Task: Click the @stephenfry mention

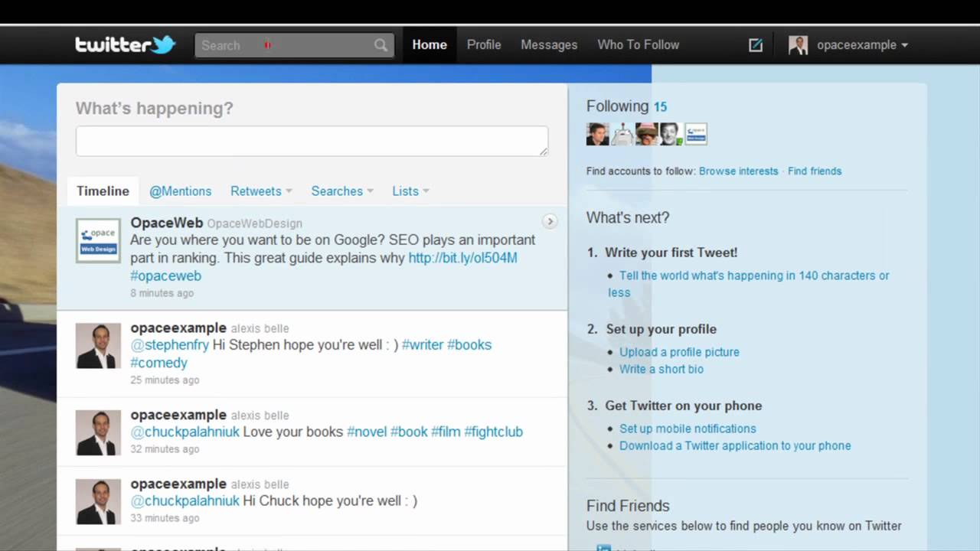Action: point(169,345)
